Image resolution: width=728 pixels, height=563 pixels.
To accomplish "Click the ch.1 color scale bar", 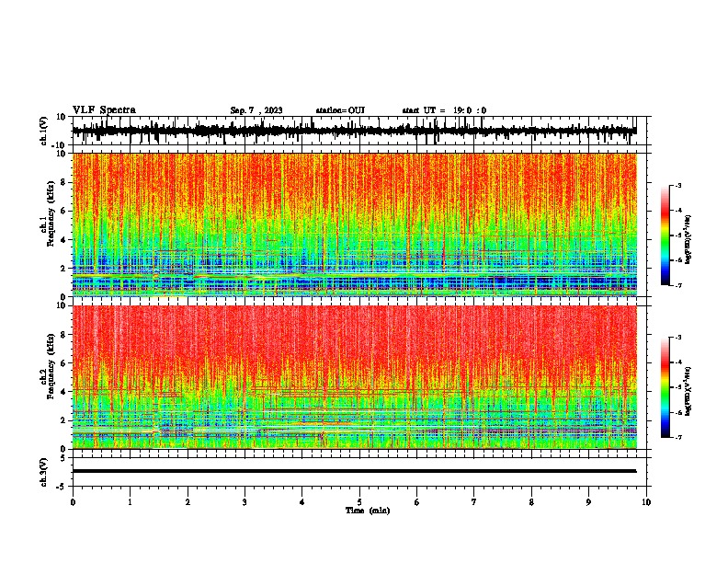I will tap(665, 236).
